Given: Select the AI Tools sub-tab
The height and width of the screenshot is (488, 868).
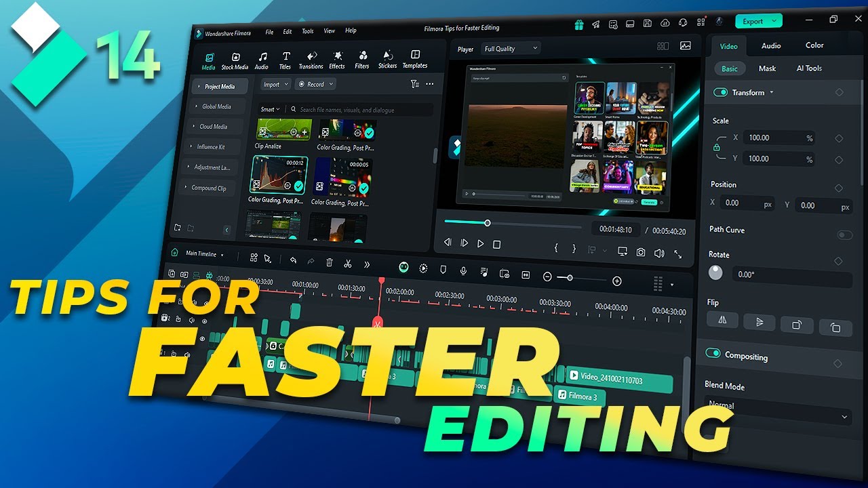Looking at the screenshot, I should 809,68.
